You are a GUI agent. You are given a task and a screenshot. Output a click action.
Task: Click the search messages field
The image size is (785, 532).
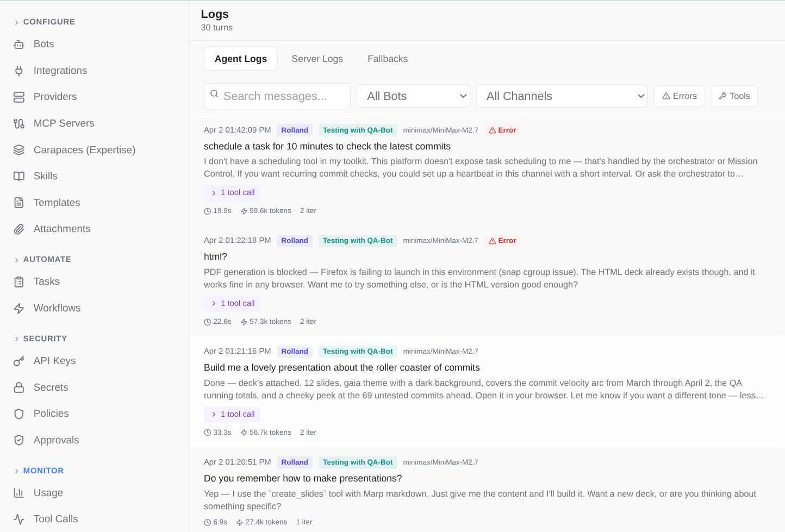[277, 96]
